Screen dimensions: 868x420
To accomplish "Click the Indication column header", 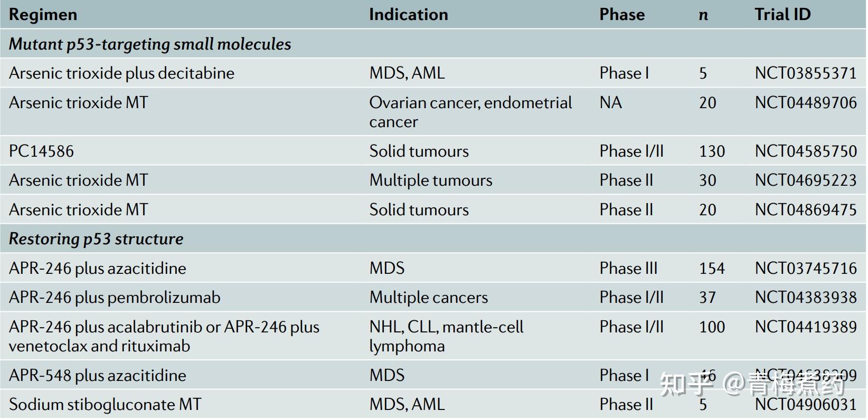I will [x=408, y=15].
